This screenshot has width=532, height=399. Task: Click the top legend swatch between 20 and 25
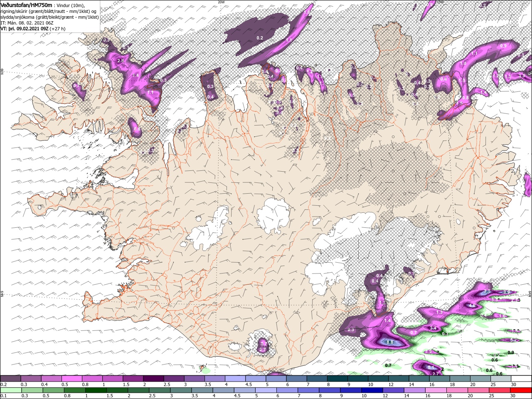(480, 379)
